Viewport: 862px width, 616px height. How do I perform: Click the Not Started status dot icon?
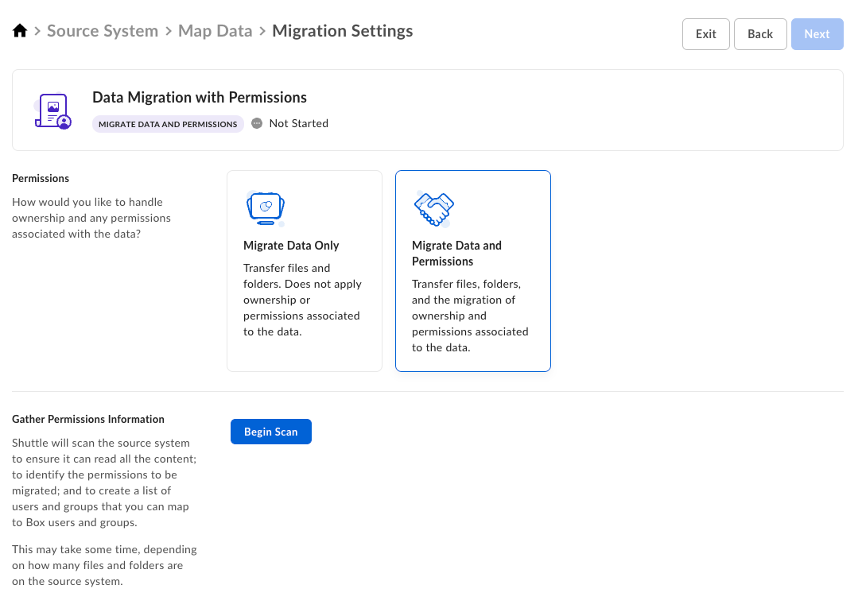click(x=257, y=123)
